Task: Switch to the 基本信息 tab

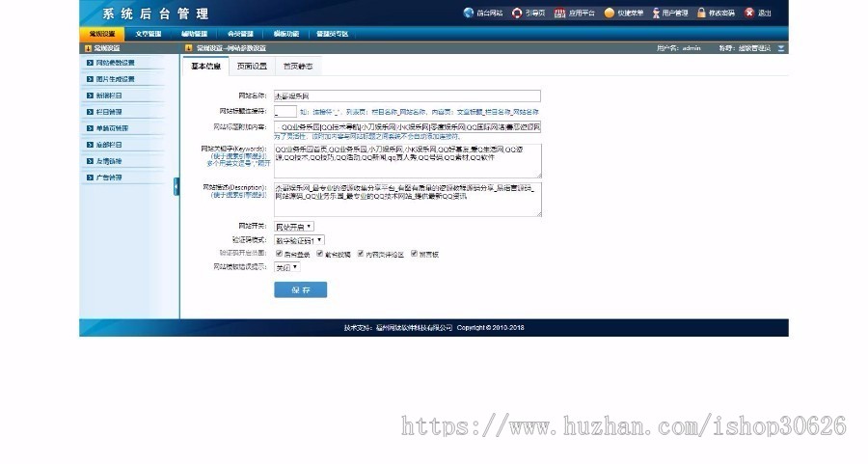Action: pyautogui.click(x=205, y=66)
